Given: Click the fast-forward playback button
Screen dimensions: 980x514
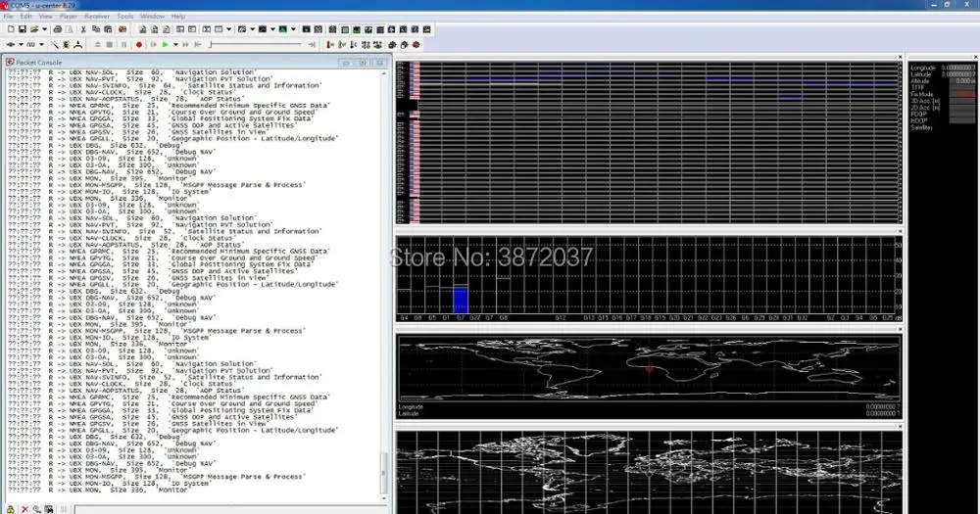Looking at the screenshot, I should 185,45.
